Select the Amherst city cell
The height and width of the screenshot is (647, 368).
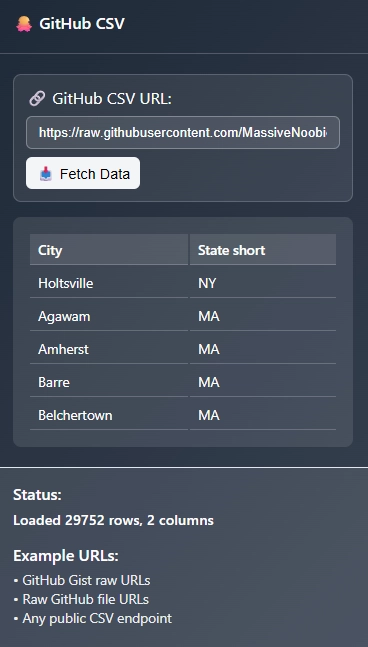click(109, 349)
